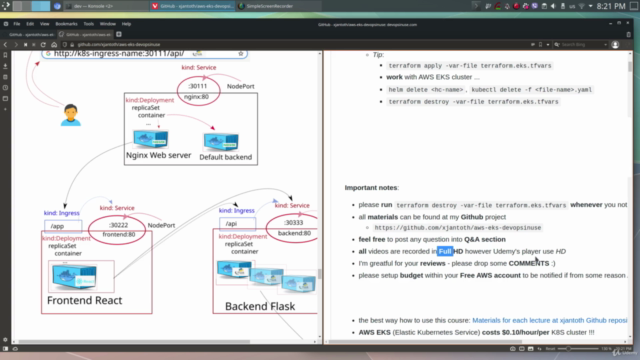Open page actions in the status bar
640x360 pixels.
click(540, 349)
